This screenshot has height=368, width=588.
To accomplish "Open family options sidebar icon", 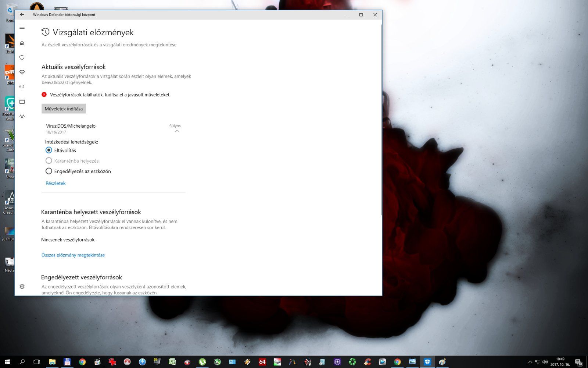I will coord(22,117).
